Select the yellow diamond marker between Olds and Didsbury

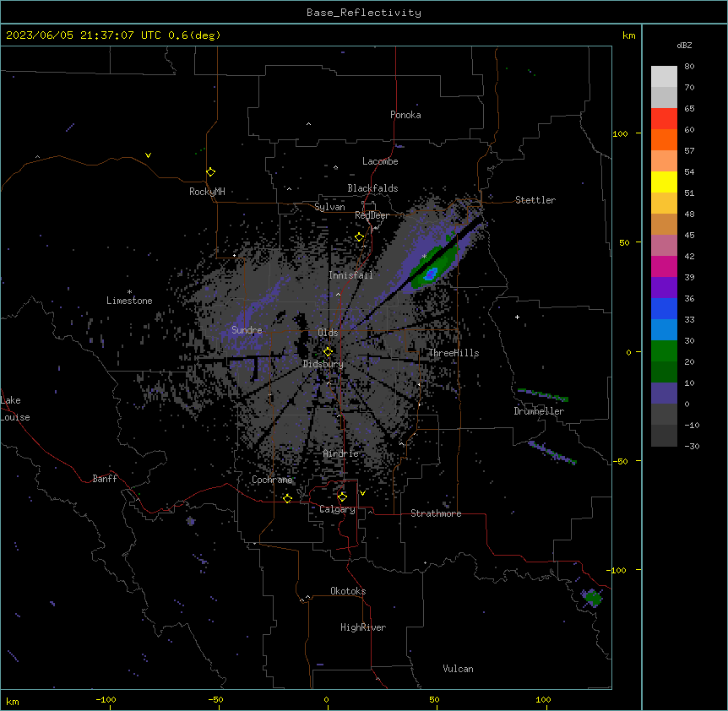[328, 351]
